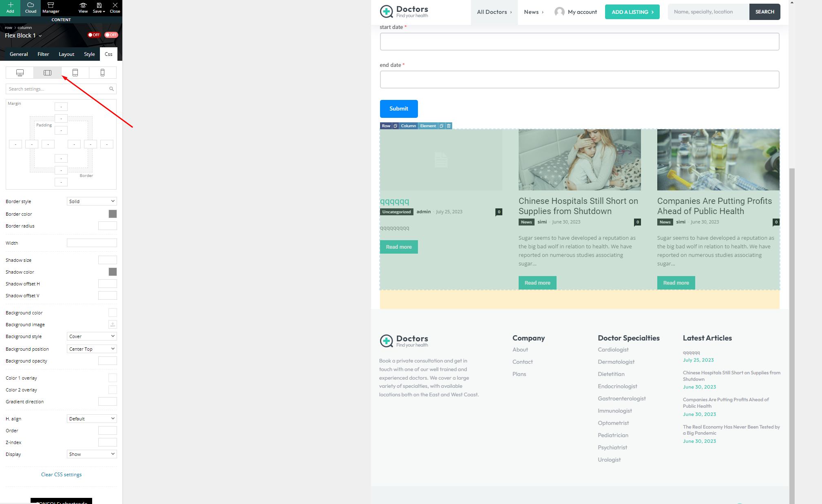The width and height of the screenshot is (822, 504).
Task: Toggle the dark red OFF switch
Action: [x=94, y=35]
